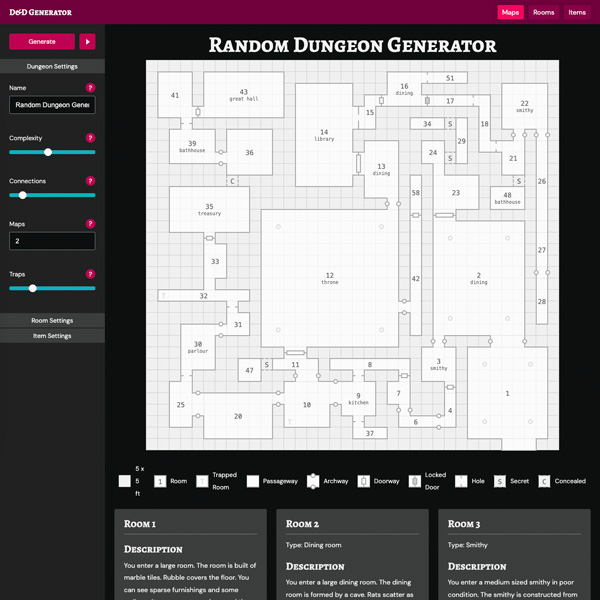Click the Maps number input field
The height and width of the screenshot is (600, 600).
point(52,241)
